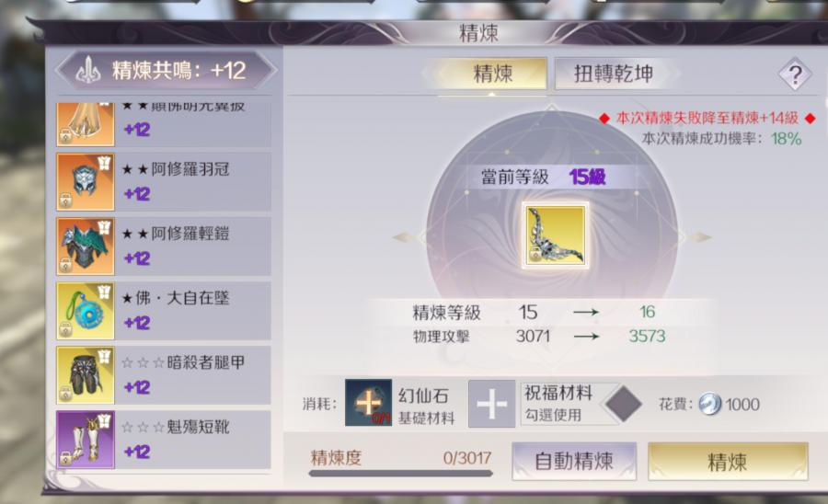Expand the 精煉共鳴 +12 resonance banner
Screen dimensions: 828x504
click(167, 70)
